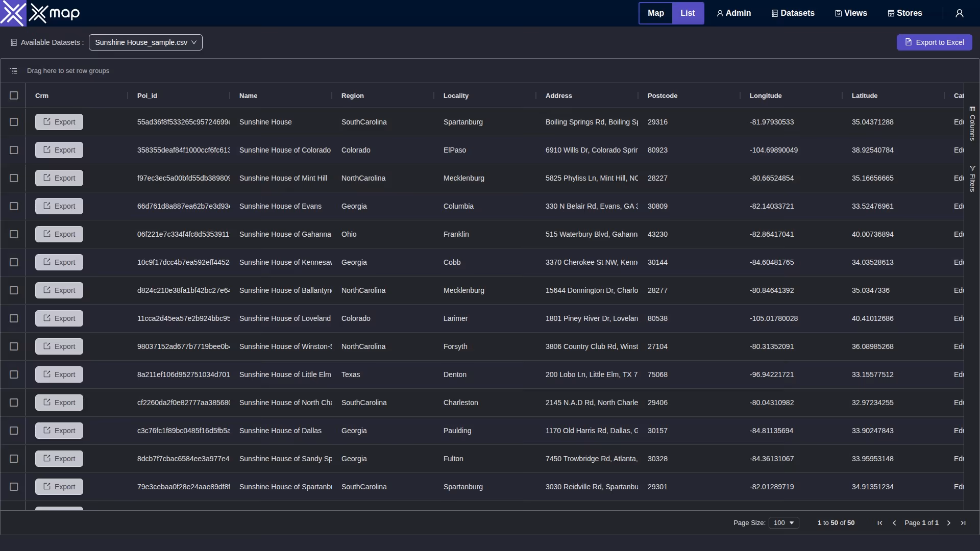
Task: Export the Sunshine House of Sandy Springs row
Action: click(x=59, y=459)
